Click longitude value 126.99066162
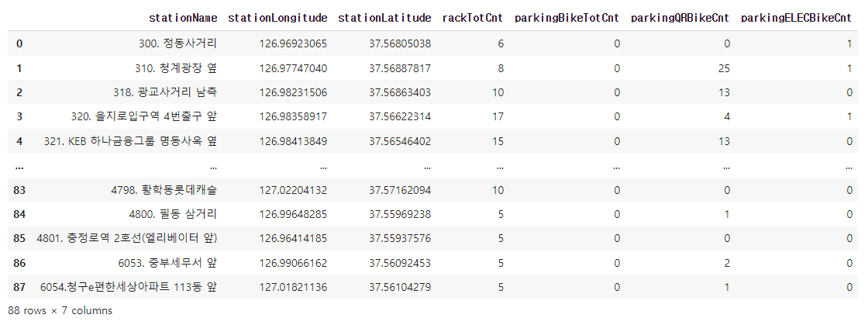The height and width of the screenshot is (325, 868). [293, 263]
